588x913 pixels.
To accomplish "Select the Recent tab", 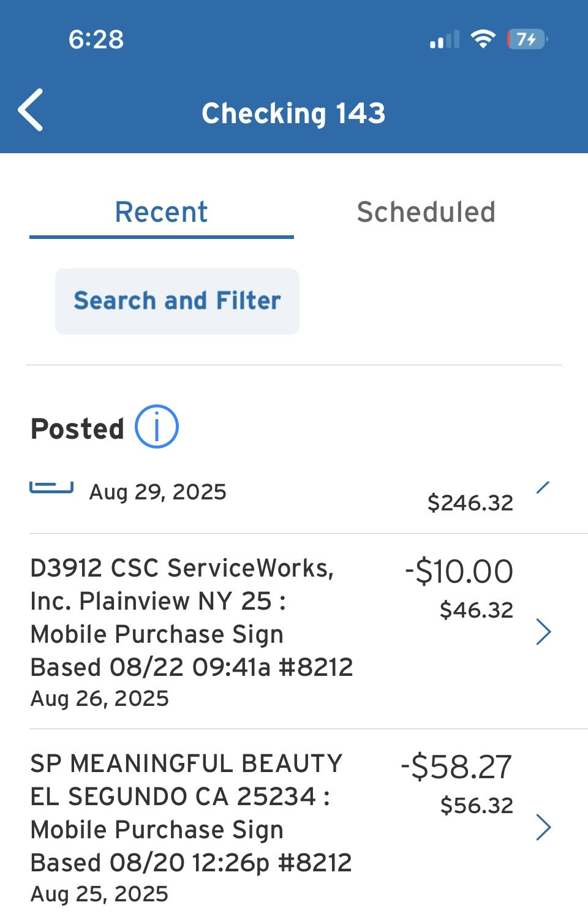I will pyautogui.click(x=162, y=212).
